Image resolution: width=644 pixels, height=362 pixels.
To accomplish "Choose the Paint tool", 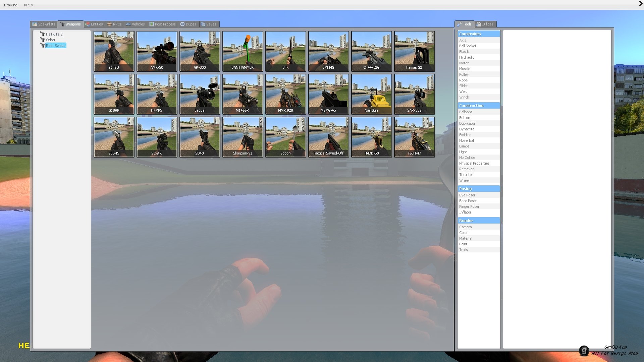I will point(479,244).
